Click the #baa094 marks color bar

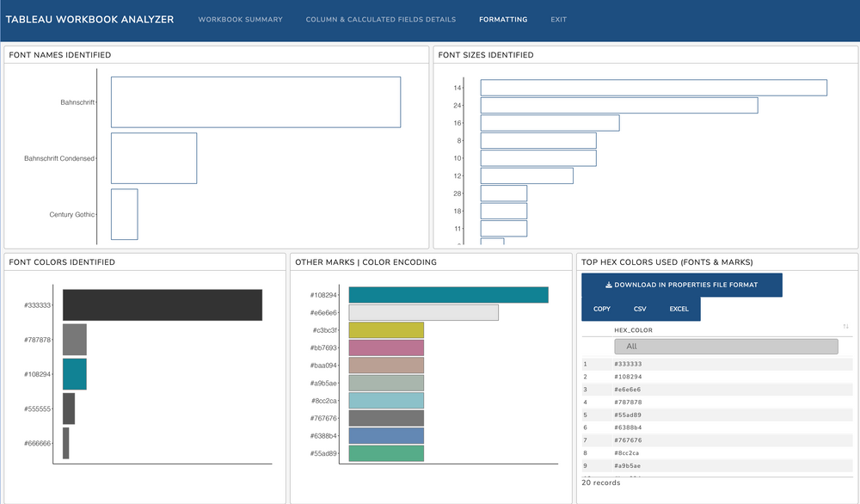(x=387, y=366)
